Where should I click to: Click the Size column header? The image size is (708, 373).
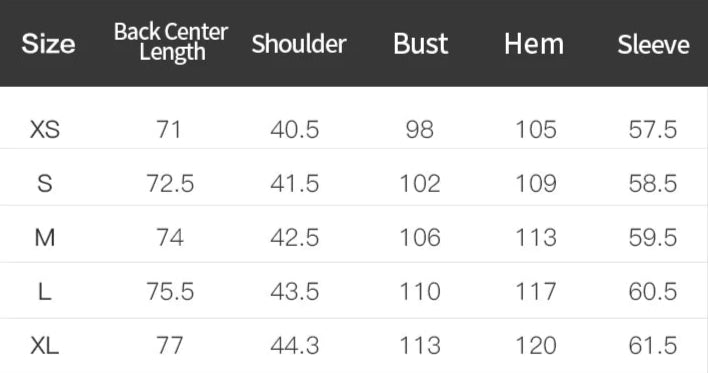[48, 44]
